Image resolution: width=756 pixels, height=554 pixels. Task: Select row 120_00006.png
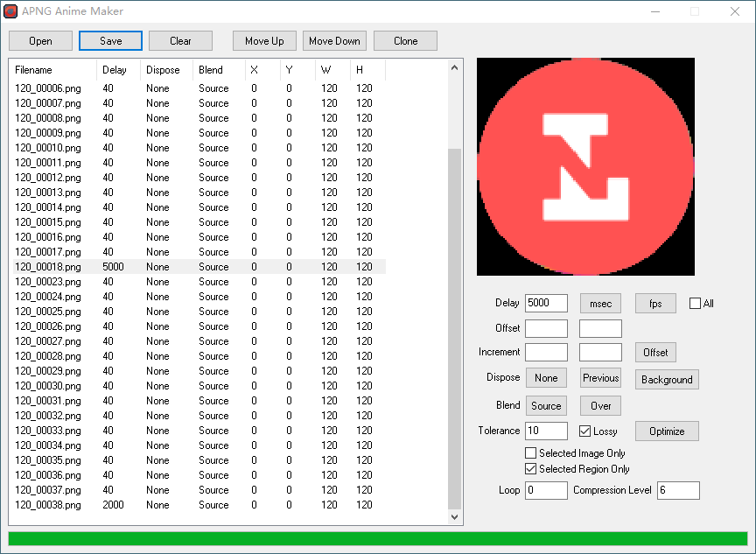(x=199, y=88)
